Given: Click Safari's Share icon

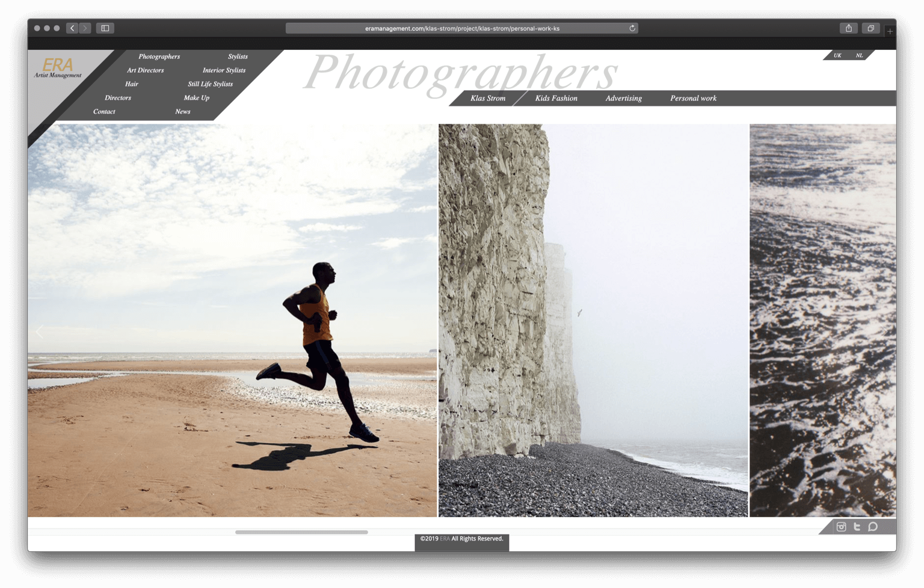Looking at the screenshot, I should (848, 28).
